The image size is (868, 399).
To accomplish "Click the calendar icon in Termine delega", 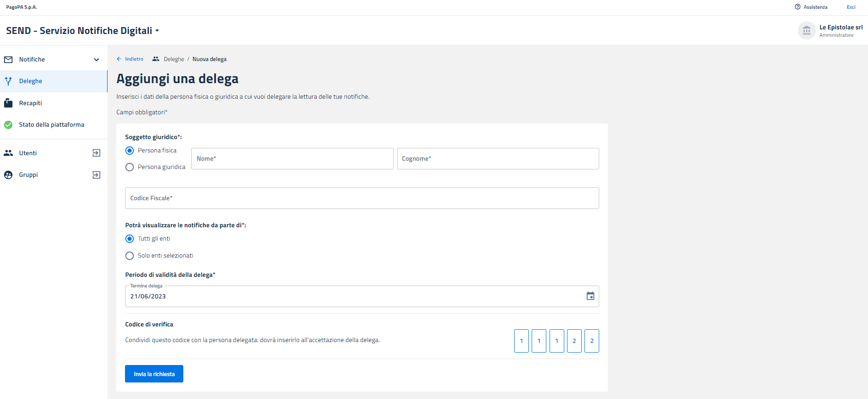I will click(590, 296).
